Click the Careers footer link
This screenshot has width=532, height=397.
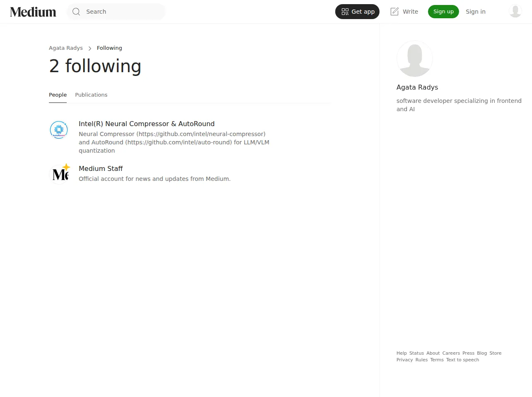click(451, 353)
